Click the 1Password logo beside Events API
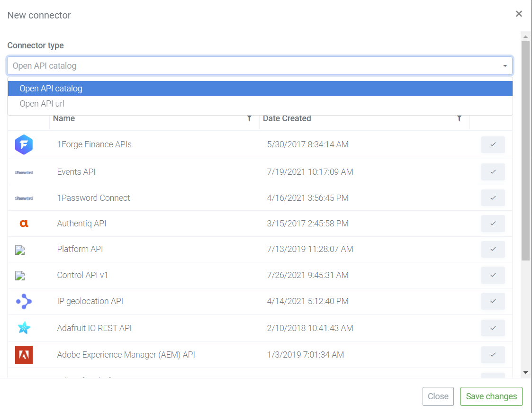Image resolution: width=532 pixels, height=413 pixels. coord(24,172)
